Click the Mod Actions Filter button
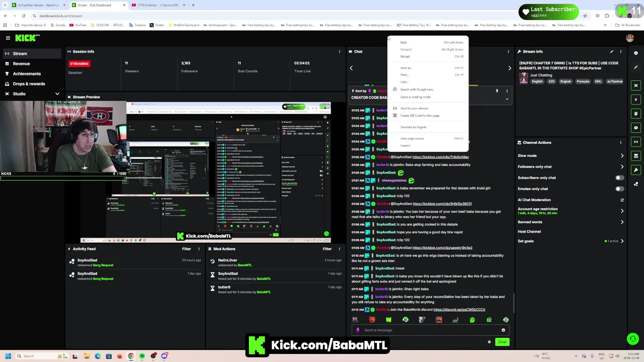Viewport: 644px width, 362px height. [327, 249]
